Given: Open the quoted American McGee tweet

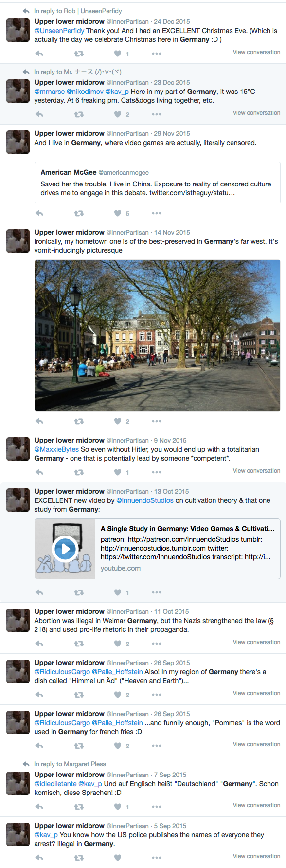Looking at the screenshot, I should [158, 183].
